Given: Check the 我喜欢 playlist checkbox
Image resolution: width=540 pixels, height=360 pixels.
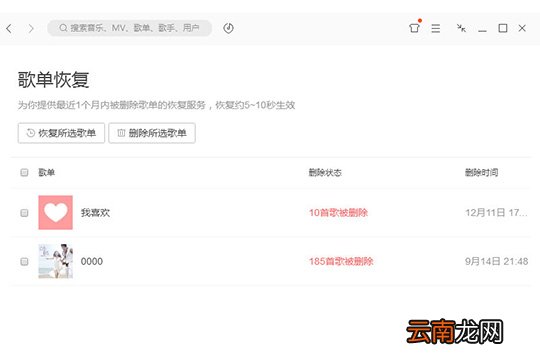Looking at the screenshot, I should [24, 213].
